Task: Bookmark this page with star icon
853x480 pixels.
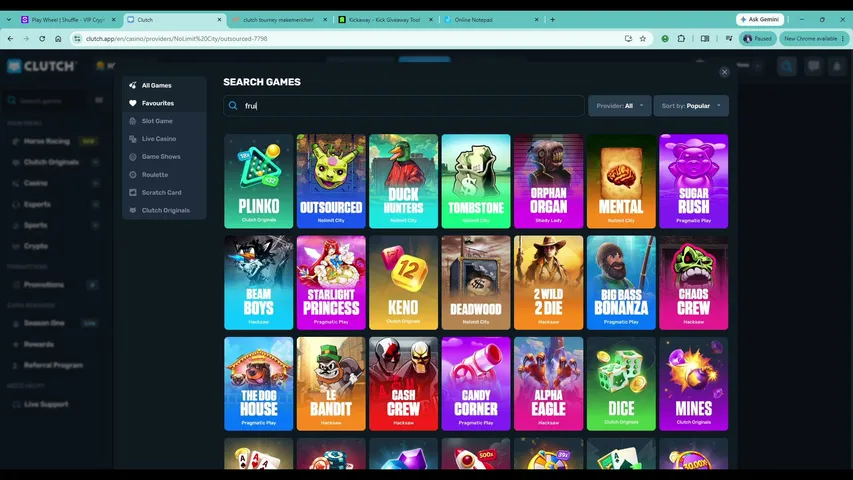Action: (643, 39)
